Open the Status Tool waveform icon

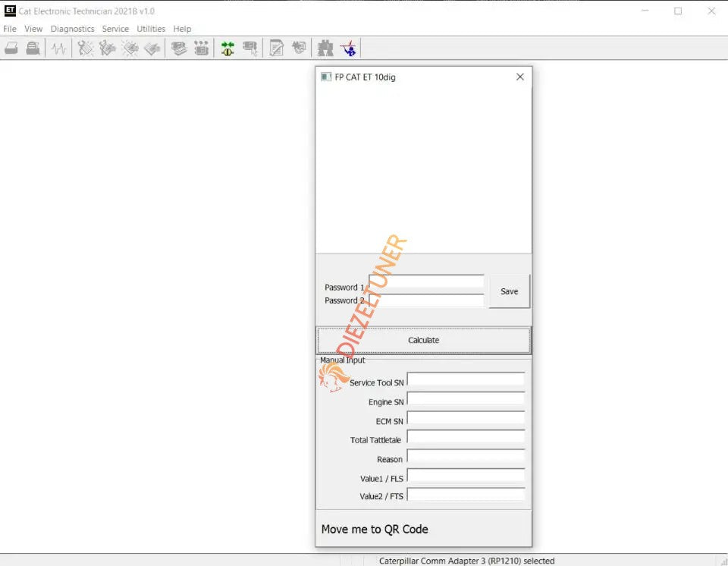point(58,48)
